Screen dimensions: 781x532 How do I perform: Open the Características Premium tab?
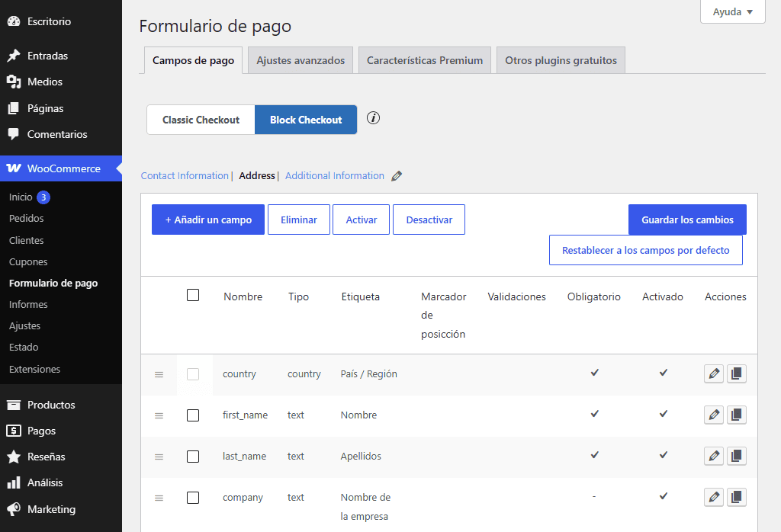click(425, 60)
